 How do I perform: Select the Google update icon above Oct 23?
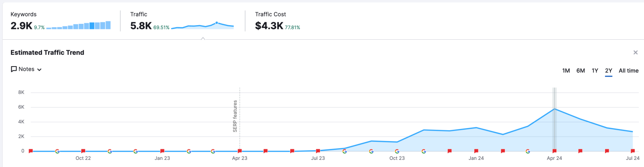[x=397, y=151]
